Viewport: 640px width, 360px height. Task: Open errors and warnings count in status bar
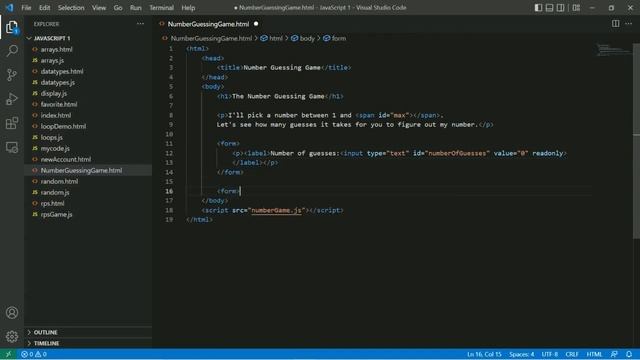click(x=34, y=354)
